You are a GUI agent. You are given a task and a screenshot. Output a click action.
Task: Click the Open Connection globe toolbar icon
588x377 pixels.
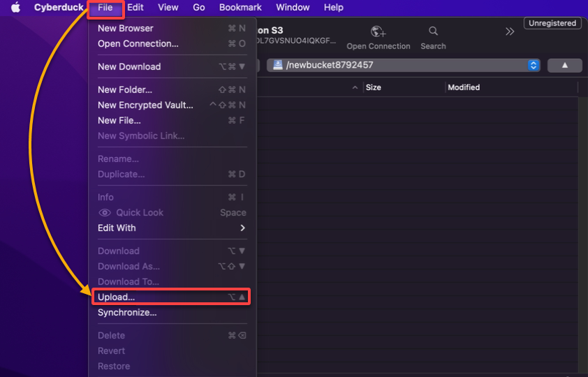click(378, 31)
